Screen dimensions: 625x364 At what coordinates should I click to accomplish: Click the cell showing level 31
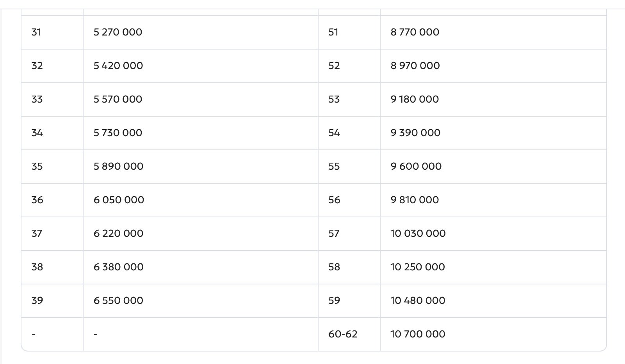(x=36, y=32)
